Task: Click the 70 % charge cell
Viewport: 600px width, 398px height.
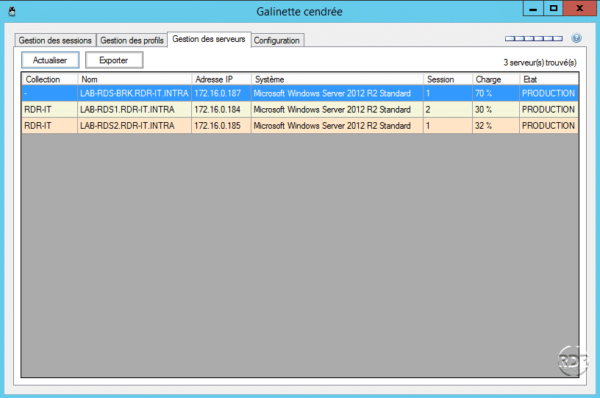Action: click(496, 93)
